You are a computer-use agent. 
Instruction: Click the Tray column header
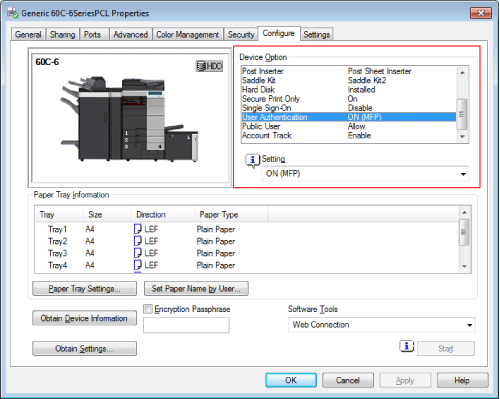(x=59, y=215)
